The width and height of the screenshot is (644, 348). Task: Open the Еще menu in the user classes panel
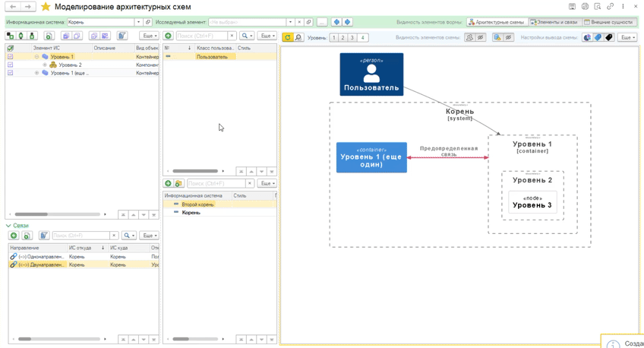click(267, 36)
